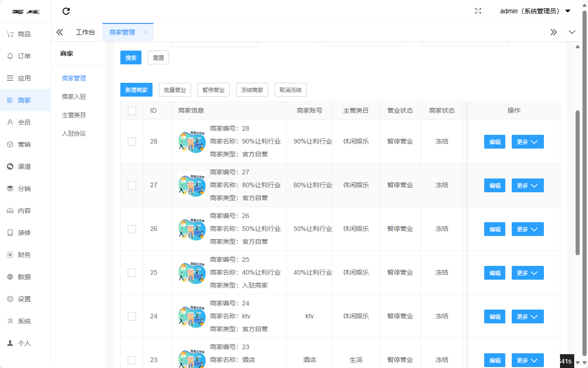
Task: Enter fullscreen mode via the expand icon
Action: [478, 11]
